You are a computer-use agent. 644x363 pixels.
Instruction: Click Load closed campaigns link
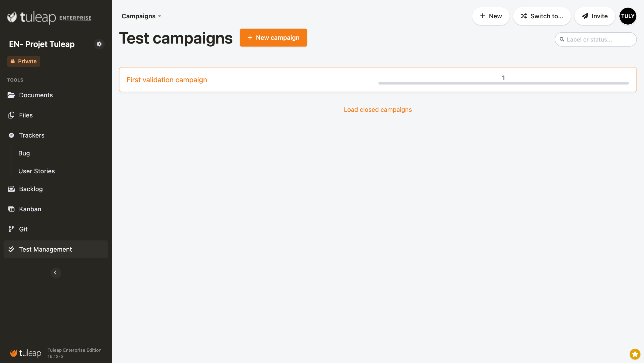378,110
